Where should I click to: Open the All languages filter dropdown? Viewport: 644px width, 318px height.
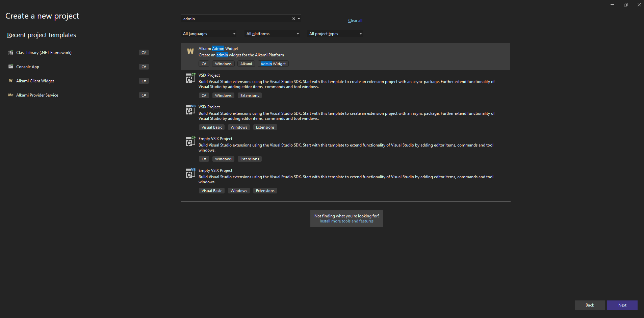[209, 34]
